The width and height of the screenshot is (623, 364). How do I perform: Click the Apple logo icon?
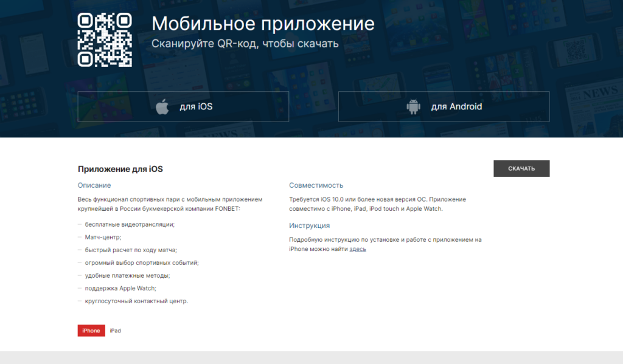tap(162, 107)
